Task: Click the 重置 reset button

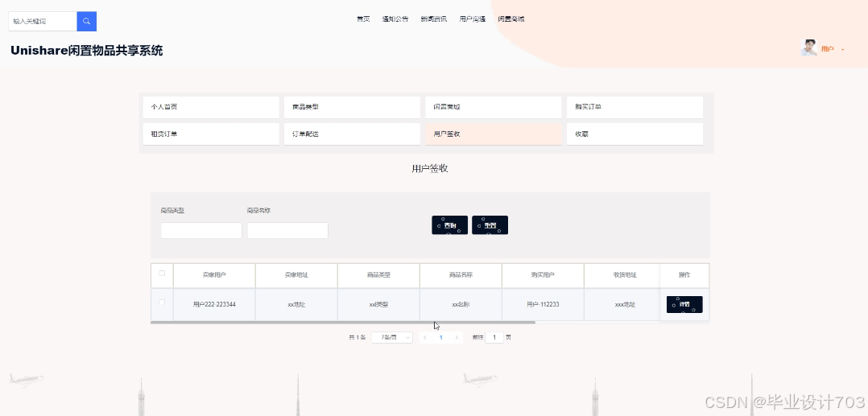Action: point(490,225)
